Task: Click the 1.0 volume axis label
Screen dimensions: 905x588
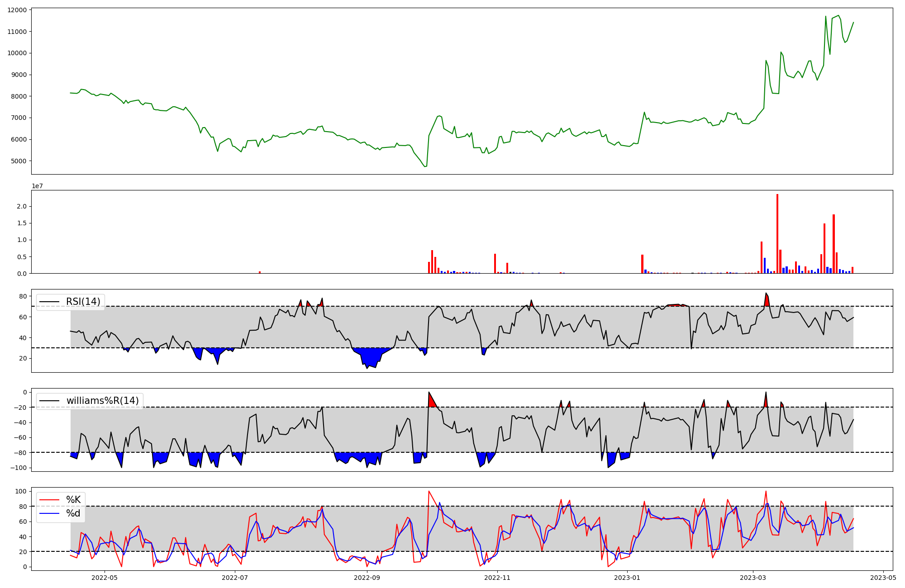Action: [x=22, y=240]
